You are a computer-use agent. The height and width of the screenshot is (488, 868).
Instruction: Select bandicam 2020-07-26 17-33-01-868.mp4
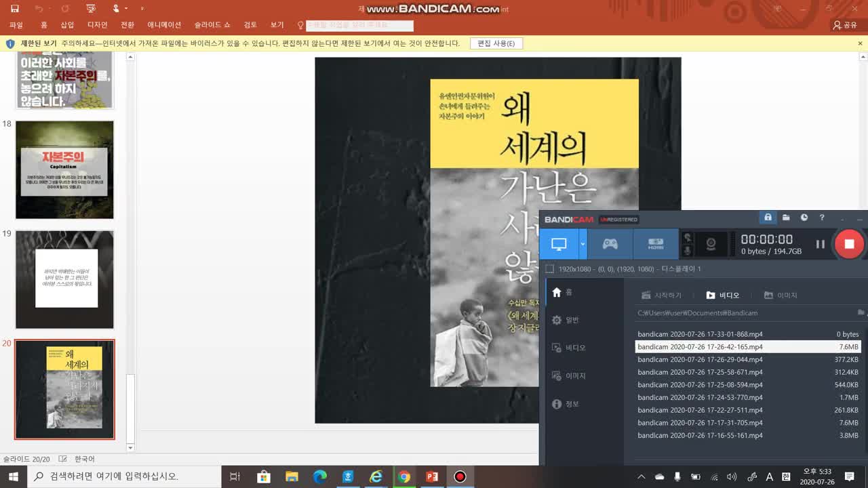click(748, 334)
